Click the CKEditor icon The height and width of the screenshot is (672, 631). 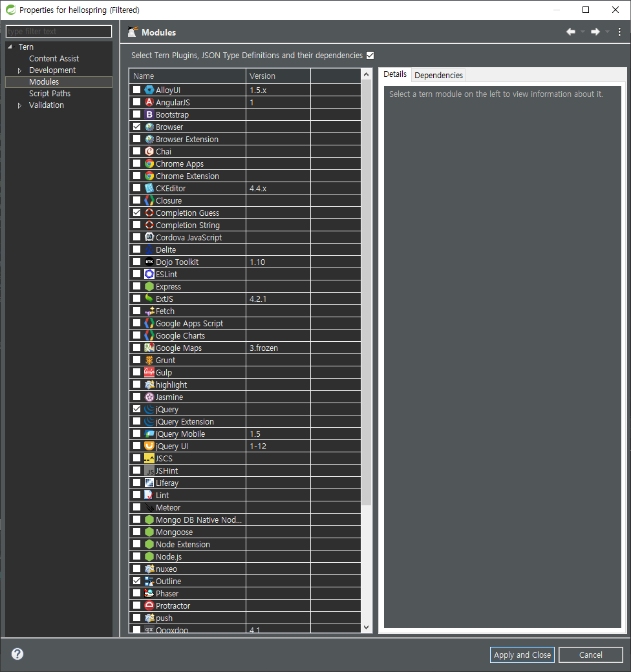click(149, 188)
